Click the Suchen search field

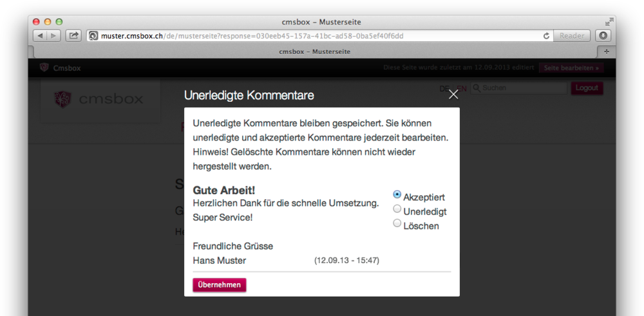click(x=522, y=88)
